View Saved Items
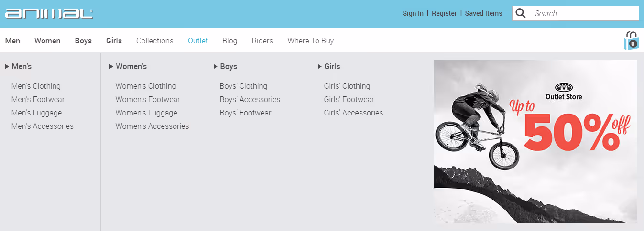Screen dimensions: 644x231 [x=483, y=13]
